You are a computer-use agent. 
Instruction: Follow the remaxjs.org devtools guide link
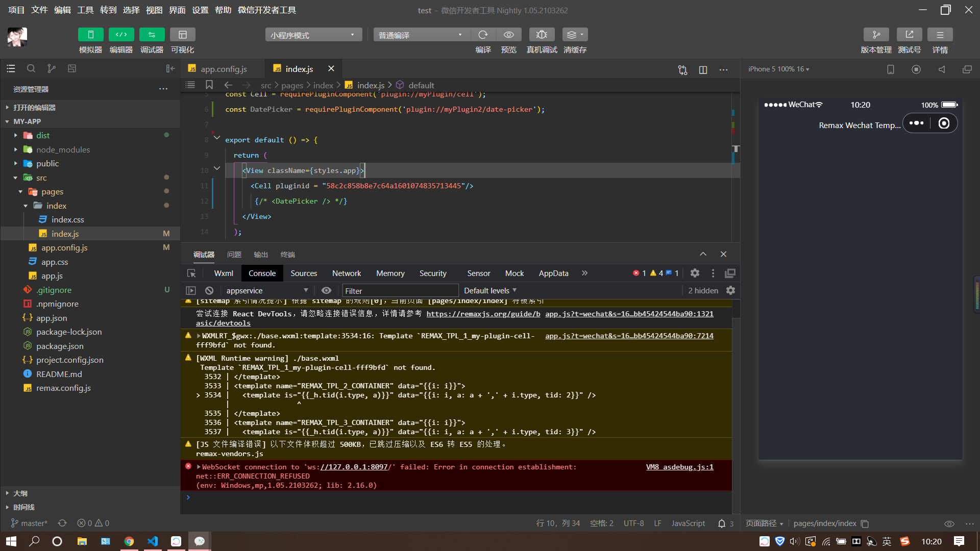click(482, 314)
